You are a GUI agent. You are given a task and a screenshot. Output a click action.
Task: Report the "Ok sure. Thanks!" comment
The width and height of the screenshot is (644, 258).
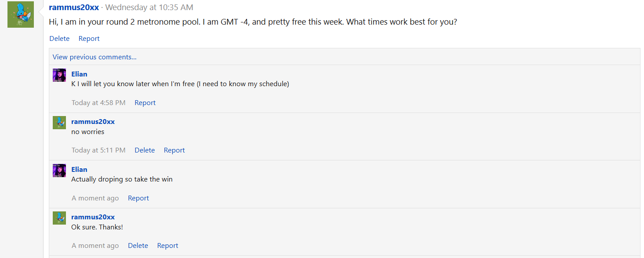point(167,246)
